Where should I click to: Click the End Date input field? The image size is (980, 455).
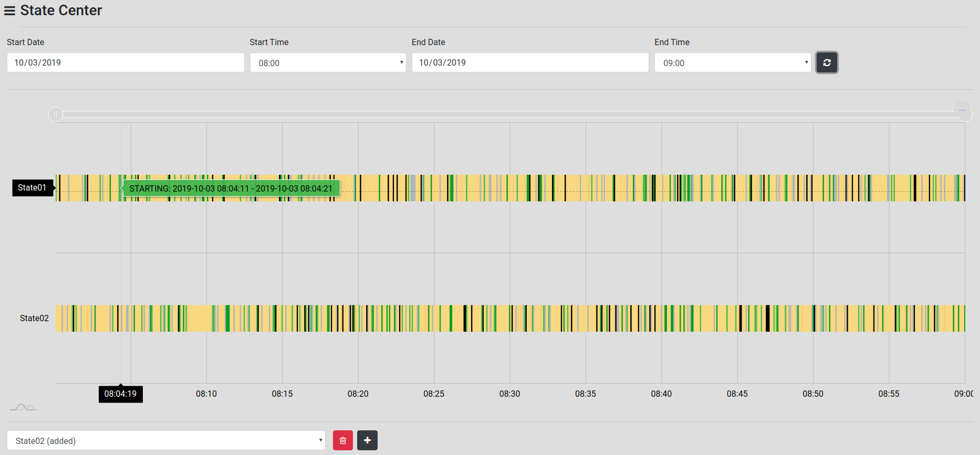pos(530,63)
